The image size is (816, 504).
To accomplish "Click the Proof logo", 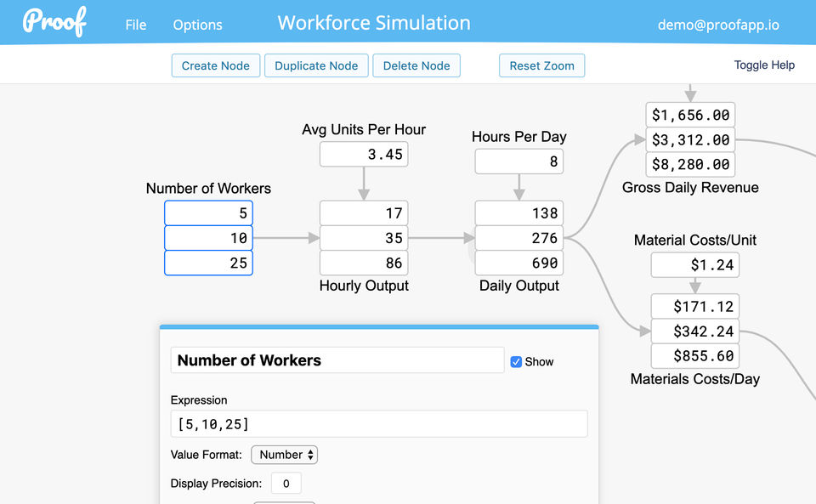I will click(54, 22).
